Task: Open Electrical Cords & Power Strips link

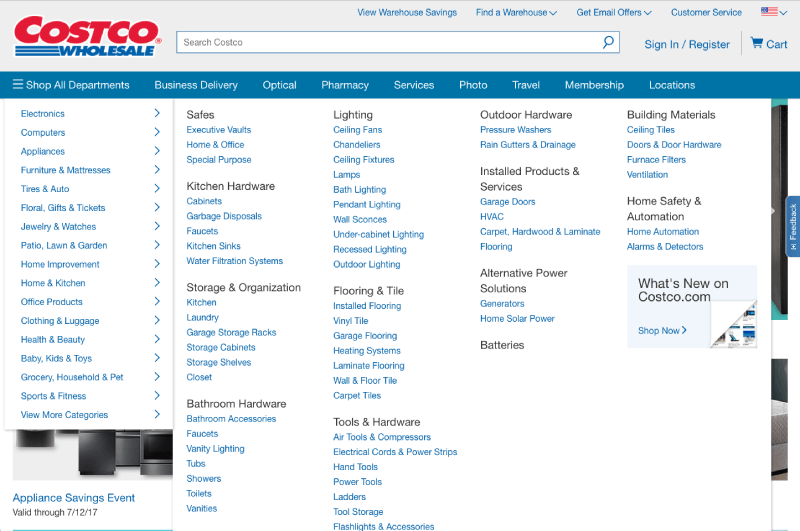Action: 395,452
